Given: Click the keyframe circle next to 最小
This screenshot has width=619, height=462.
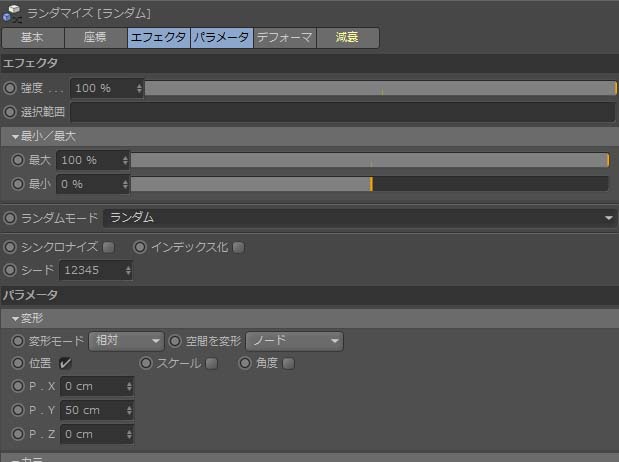Looking at the screenshot, I should [x=17, y=184].
